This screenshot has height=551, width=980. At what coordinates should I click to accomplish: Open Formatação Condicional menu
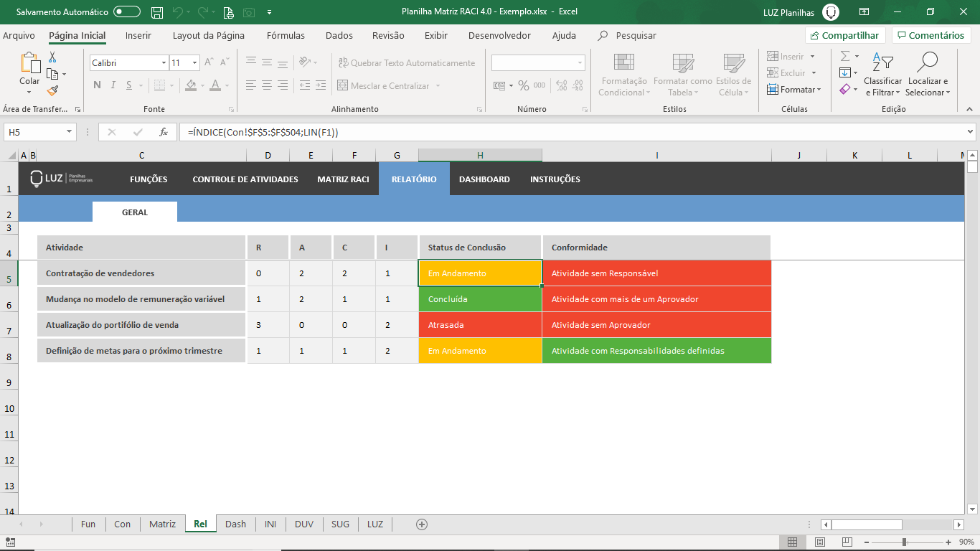624,75
